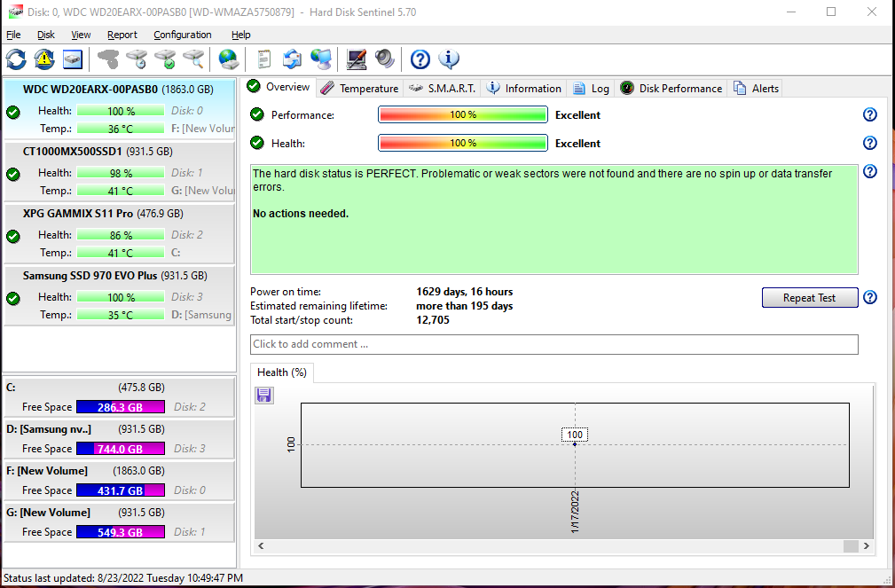Click the 'D: [Samsung nv..]' volume label
Image resolution: width=895 pixels, height=588 pixels.
point(49,429)
